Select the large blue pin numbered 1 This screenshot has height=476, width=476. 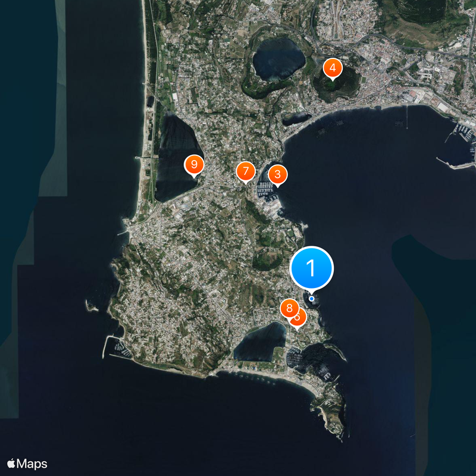point(311,268)
